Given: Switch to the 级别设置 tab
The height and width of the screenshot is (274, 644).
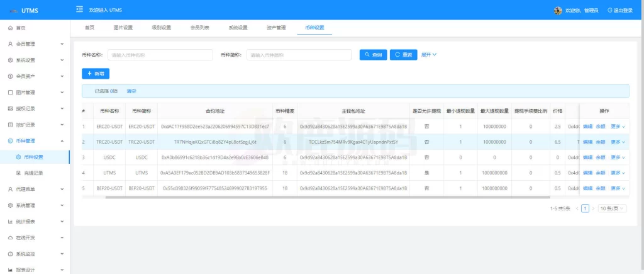Looking at the screenshot, I should coord(162,28).
